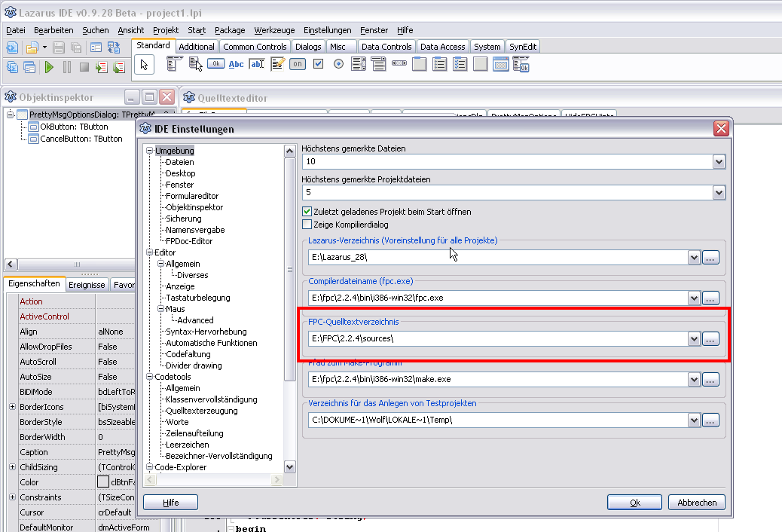Open the Werkzeuge menu
This screenshot has width=782, height=532.
click(x=274, y=30)
